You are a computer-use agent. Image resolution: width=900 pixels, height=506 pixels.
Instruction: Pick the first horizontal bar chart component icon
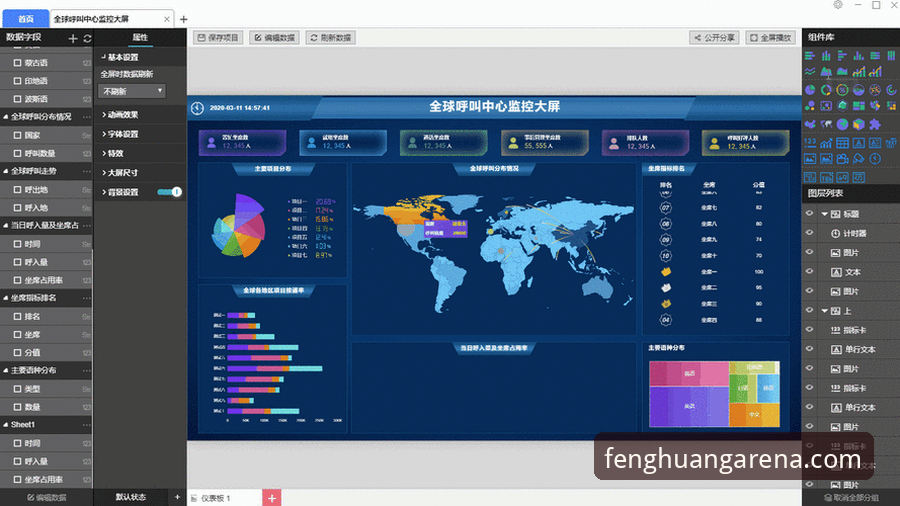coord(810,56)
